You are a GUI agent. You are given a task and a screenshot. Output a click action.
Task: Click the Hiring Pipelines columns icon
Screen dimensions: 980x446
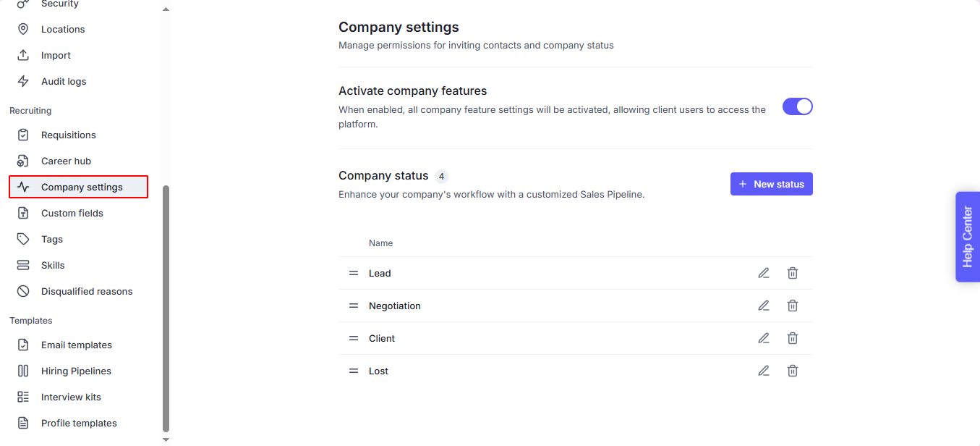tap(23, 371)
